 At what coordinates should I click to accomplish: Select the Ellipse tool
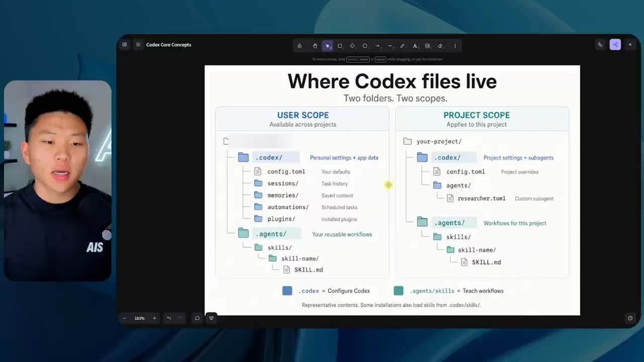[x=365, y=46]
